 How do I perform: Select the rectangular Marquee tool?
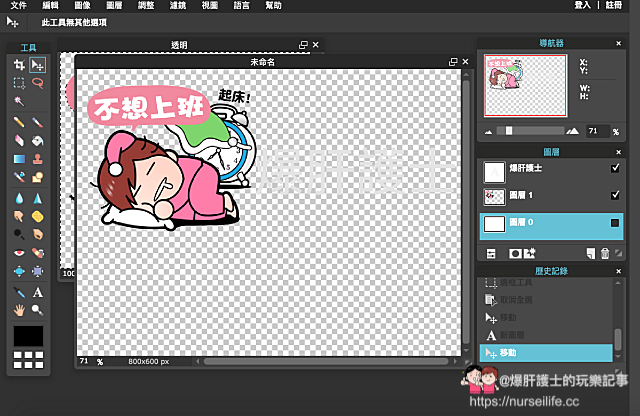pyautogui.click(x=19, y=83)
